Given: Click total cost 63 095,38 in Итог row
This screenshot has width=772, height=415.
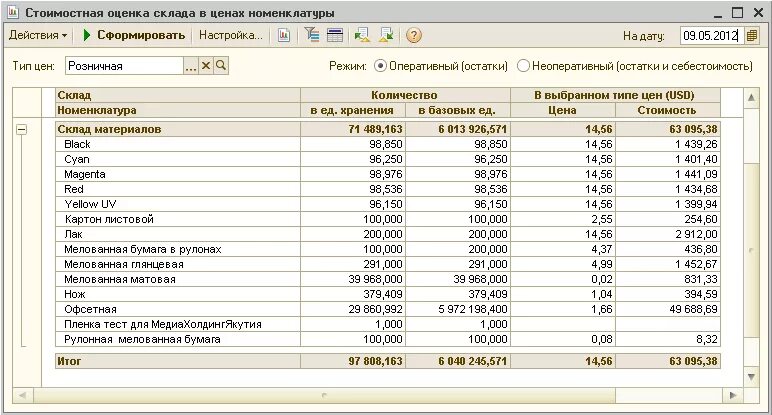Looking at the screenshot, I should pyautogui.click(x=693, y=361).
